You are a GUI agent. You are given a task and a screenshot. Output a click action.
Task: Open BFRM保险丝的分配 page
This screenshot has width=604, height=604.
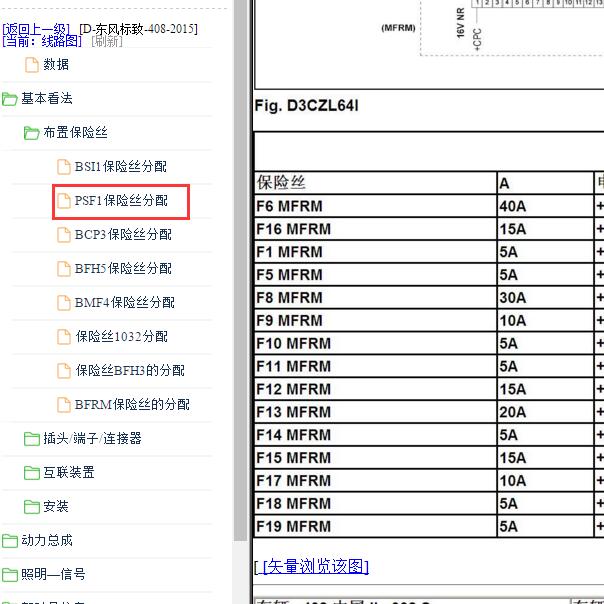pyautogui.click(x=132, y=404)
